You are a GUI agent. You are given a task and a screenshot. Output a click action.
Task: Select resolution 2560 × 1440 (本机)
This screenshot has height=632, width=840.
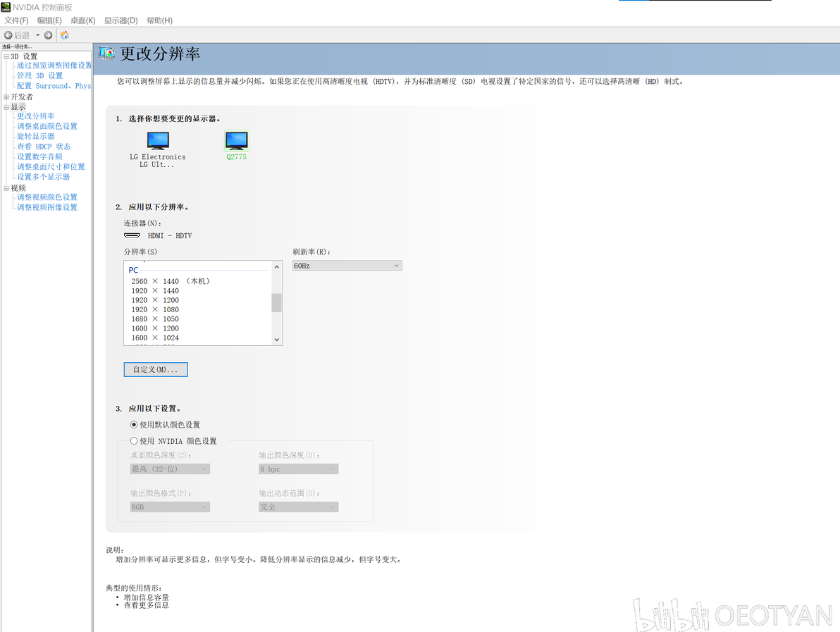(171, 281)
